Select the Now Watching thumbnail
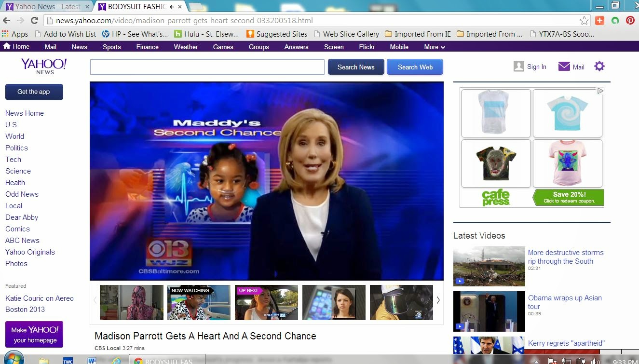Screen dimensions: 639x364 199,302
